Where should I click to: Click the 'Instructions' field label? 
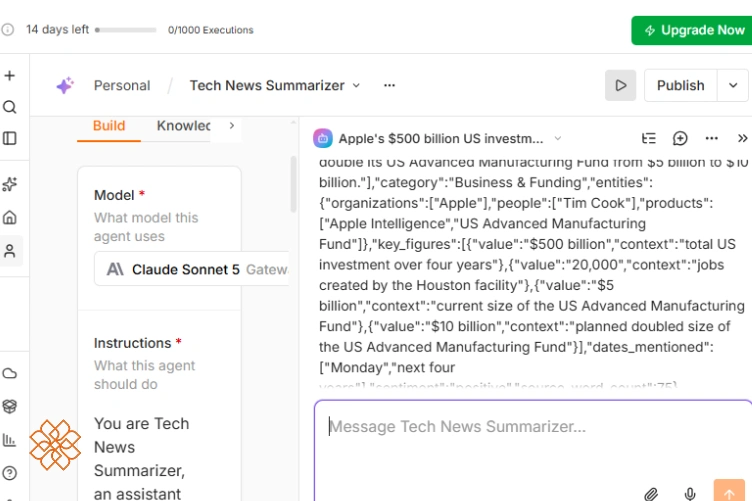click(132, 343)
